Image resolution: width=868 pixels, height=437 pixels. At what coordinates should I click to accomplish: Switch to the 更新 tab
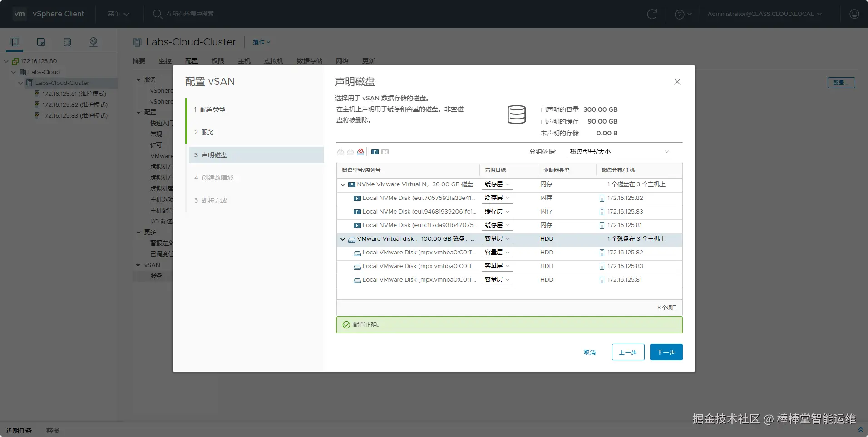coord(369,61)
